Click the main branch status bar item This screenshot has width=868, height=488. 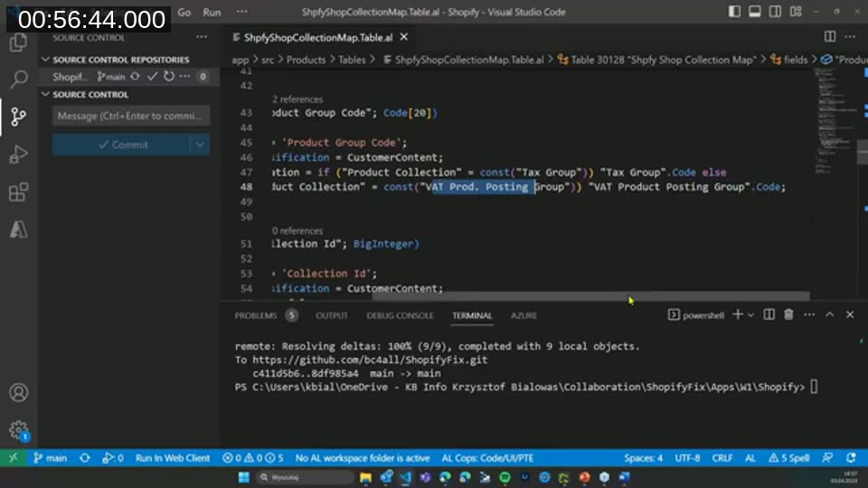click(x=50, y=457)
